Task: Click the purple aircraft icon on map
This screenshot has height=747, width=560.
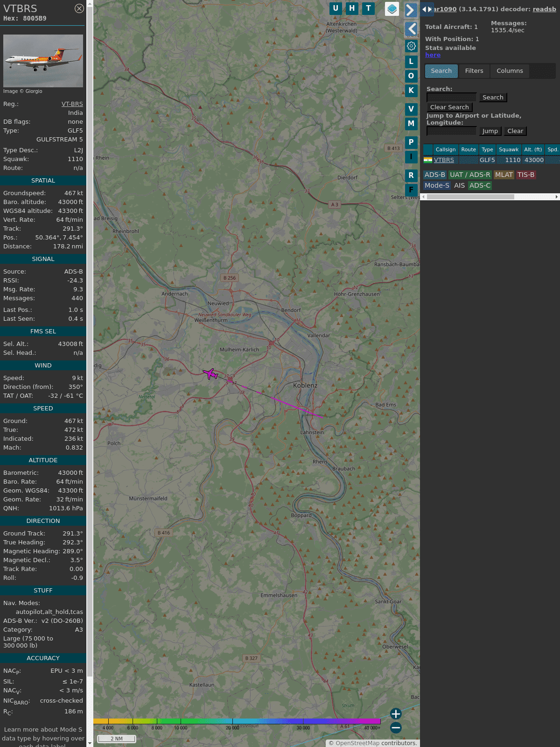Action: (x=210, y=373)
